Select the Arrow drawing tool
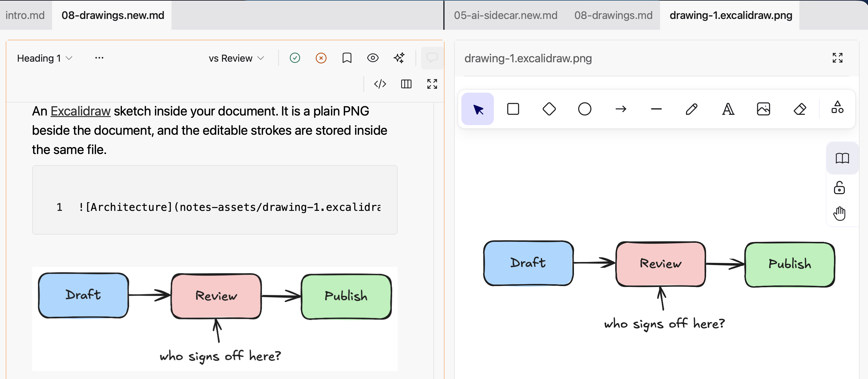 [x=621, y=109]
